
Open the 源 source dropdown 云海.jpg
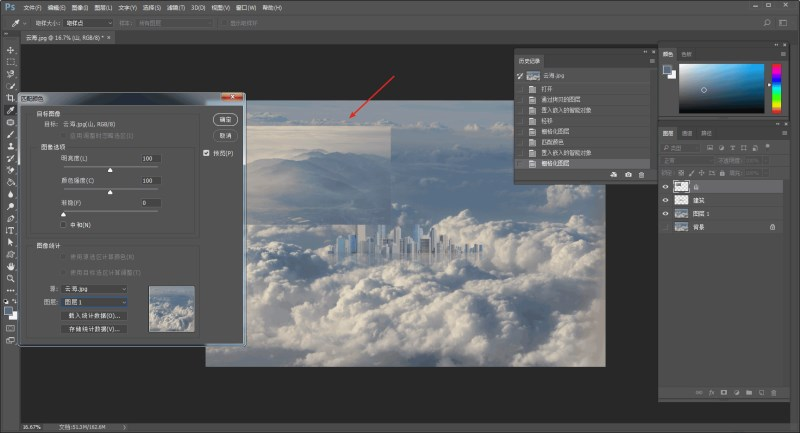tap(94, 288)
